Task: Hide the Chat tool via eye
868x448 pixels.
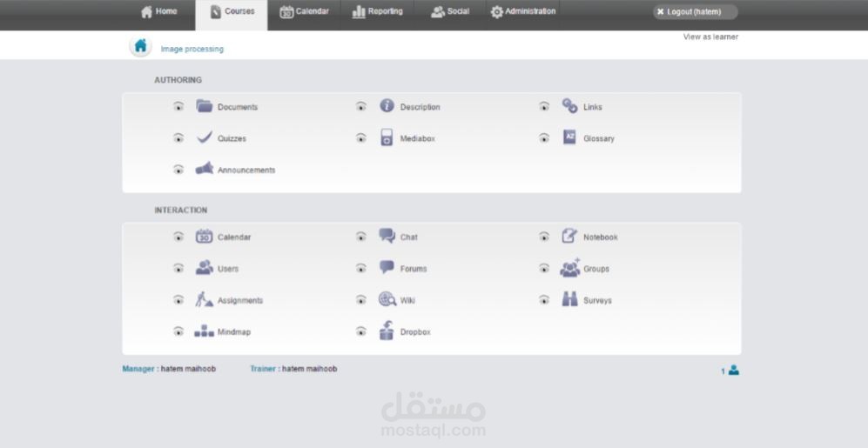Action: (361, 237)
